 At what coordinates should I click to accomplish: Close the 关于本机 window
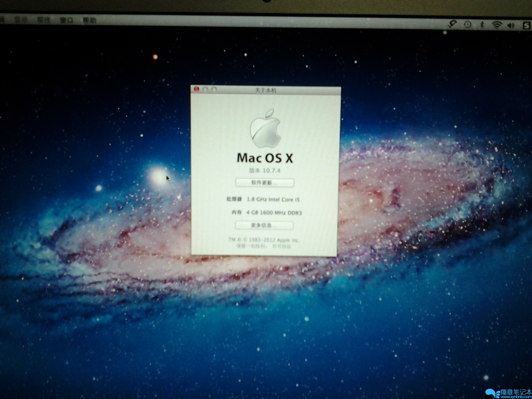(197, 89)
